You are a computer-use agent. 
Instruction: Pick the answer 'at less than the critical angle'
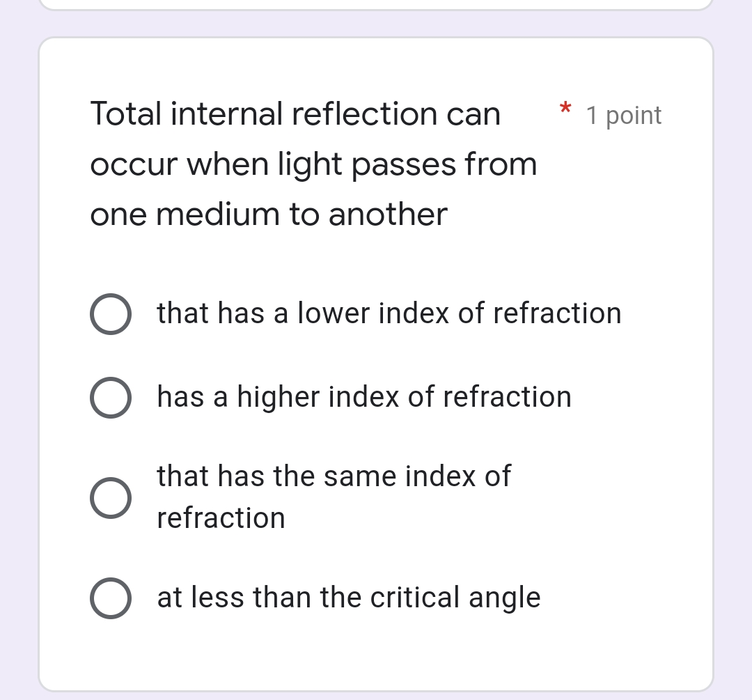point(348,597)
